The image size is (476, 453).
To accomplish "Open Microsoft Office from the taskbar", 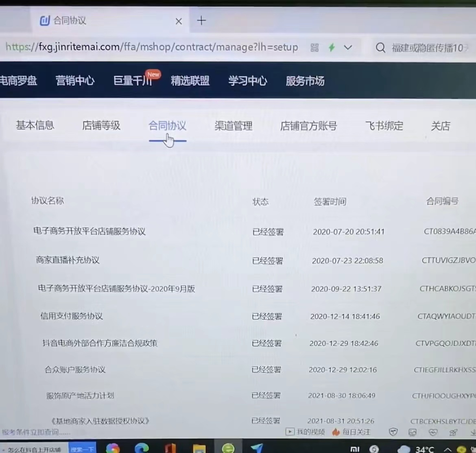I will (170, 448).
